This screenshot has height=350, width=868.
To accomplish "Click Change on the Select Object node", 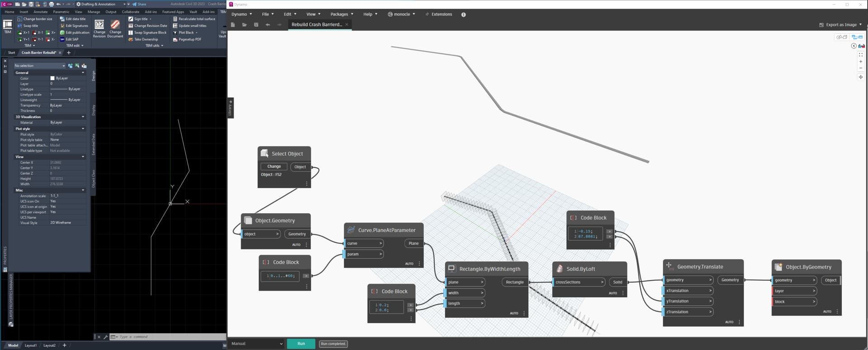I will click(x=274, y=166).
